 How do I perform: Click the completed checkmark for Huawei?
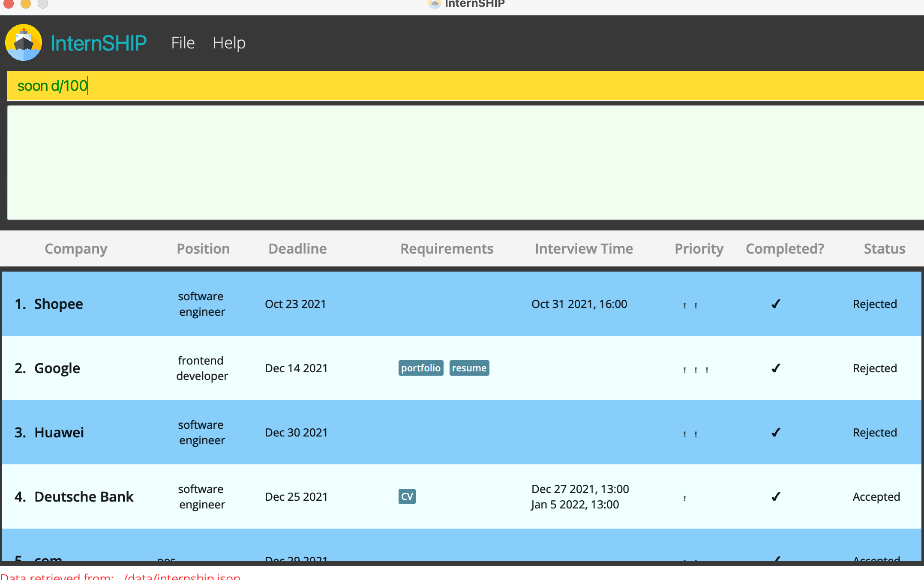pyautogui.click(x=775, y=432)
